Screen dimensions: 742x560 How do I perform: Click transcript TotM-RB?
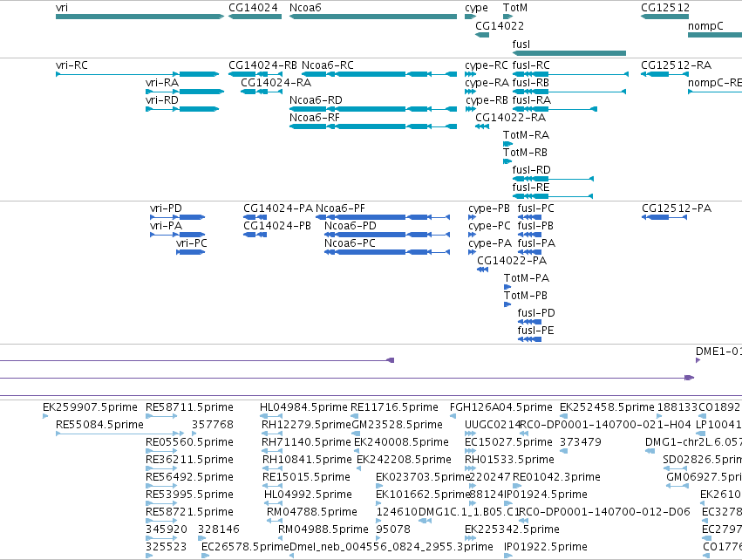coord(507,161)
